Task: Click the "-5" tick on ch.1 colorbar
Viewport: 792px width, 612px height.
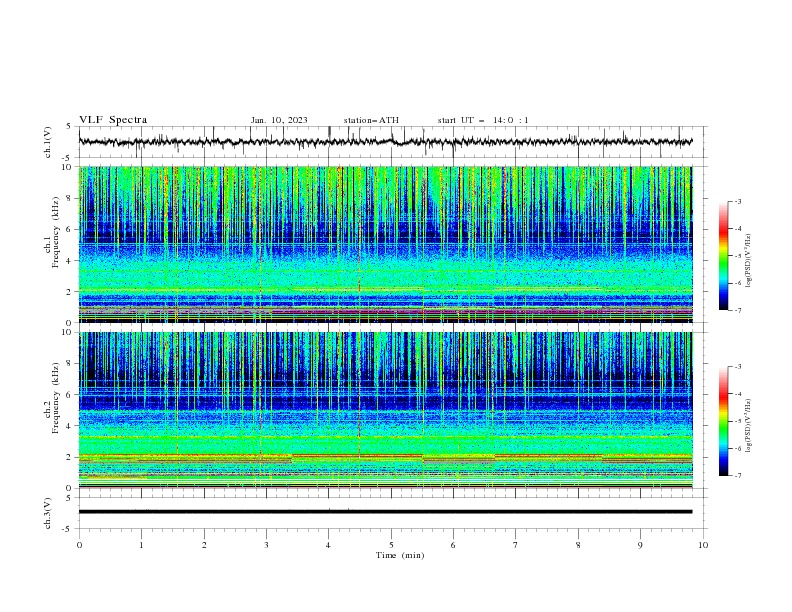Action: coord(738,256)
